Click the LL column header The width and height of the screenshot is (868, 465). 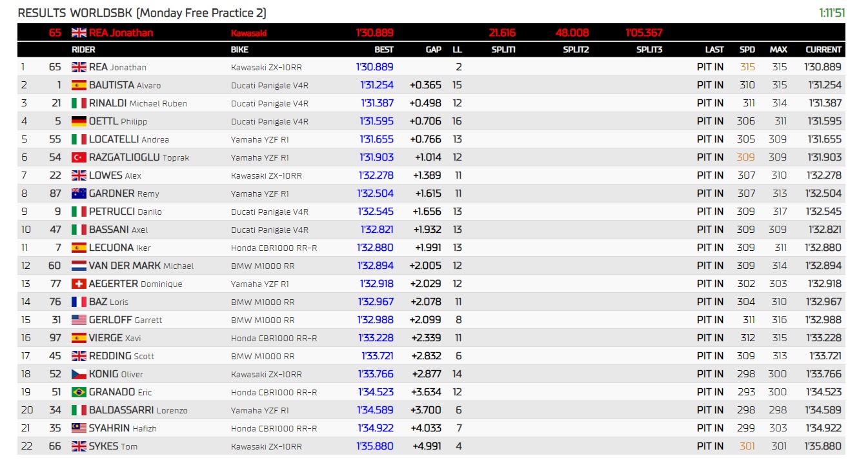click(x=457, y=50)
